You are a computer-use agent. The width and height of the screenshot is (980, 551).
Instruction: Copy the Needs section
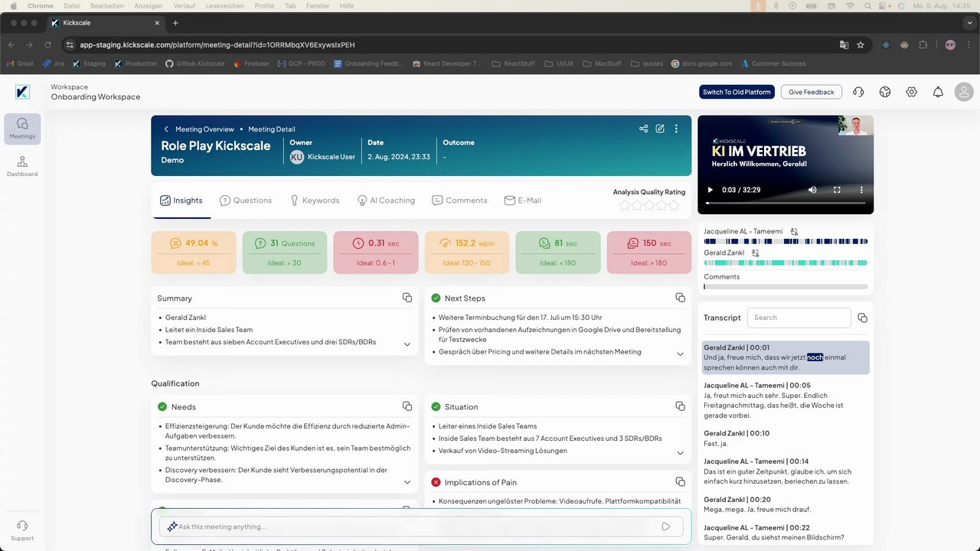[x=407, y=406]
